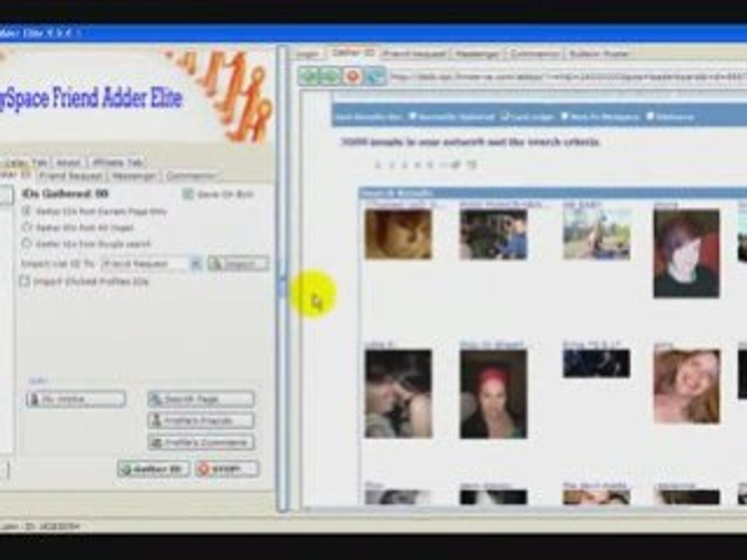Open purple-haired profile photo in top row
This screenshot has width=747, height=560.
coord(686,254)
